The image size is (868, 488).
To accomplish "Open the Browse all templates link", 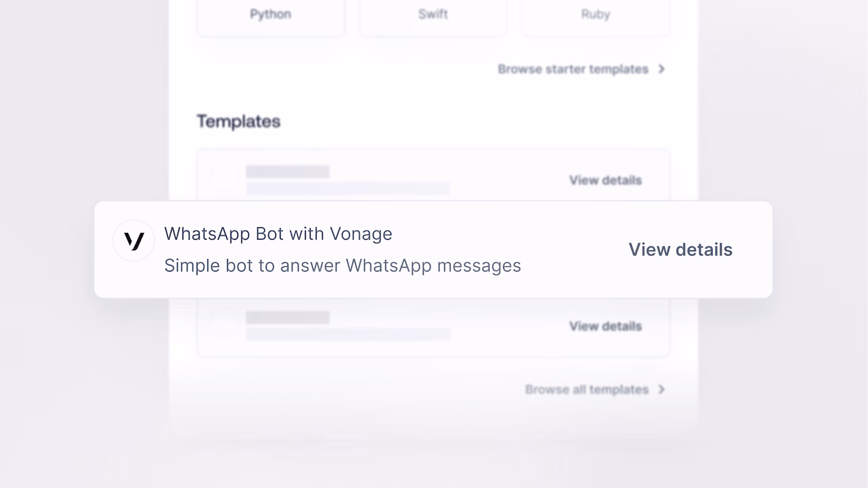I will click(x=587, y=390).
